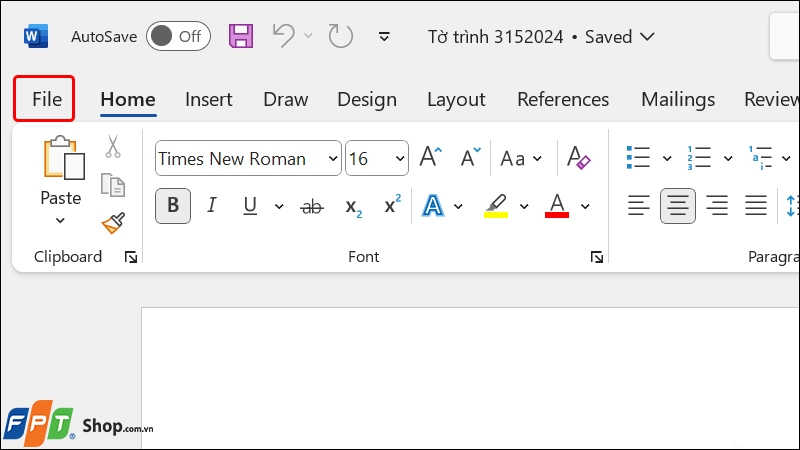
Task: Toggle Bold formatting off
Action: pos(173,206)
